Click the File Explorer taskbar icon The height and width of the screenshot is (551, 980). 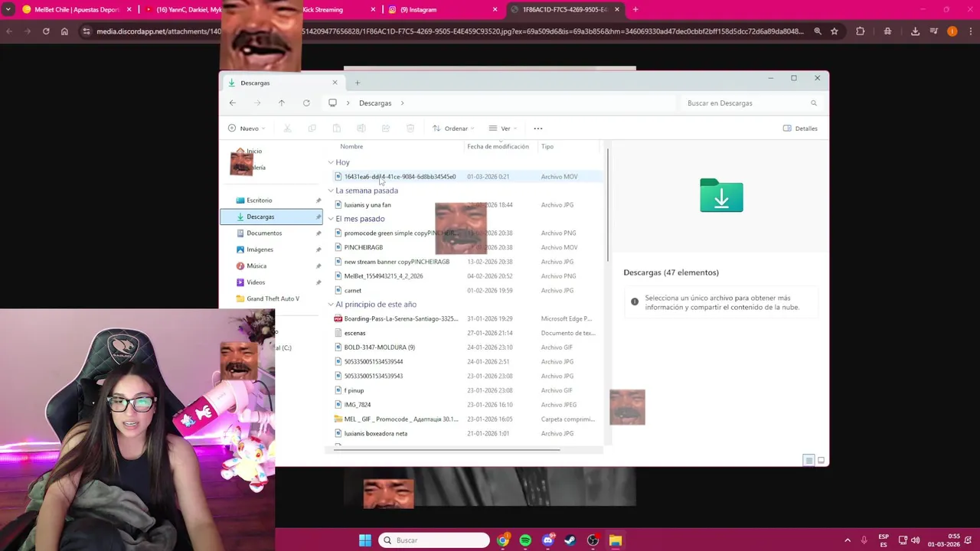pos(616,540)
